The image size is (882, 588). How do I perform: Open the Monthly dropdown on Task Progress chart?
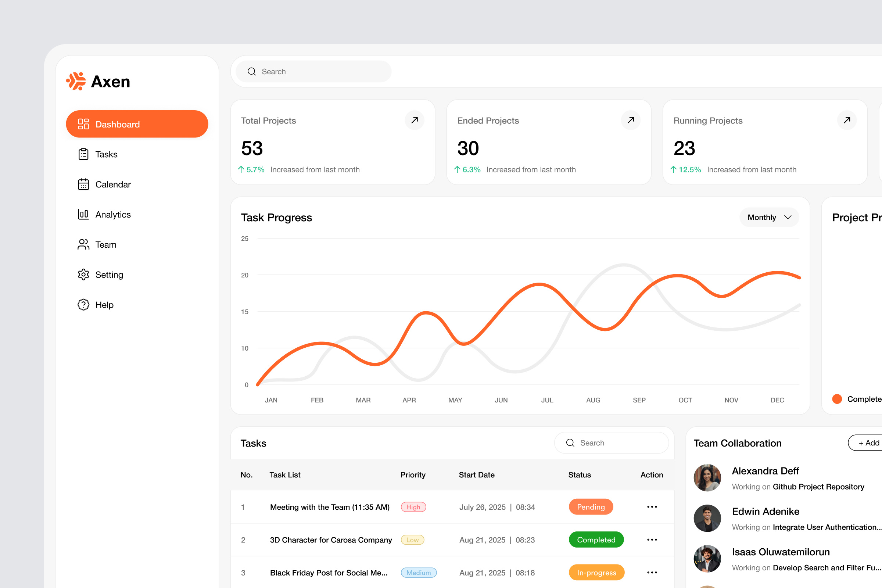point(769,217)
